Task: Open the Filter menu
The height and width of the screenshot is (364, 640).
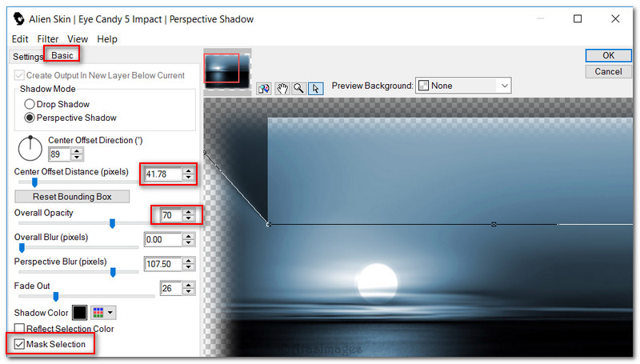Action: tap(47, 38)
